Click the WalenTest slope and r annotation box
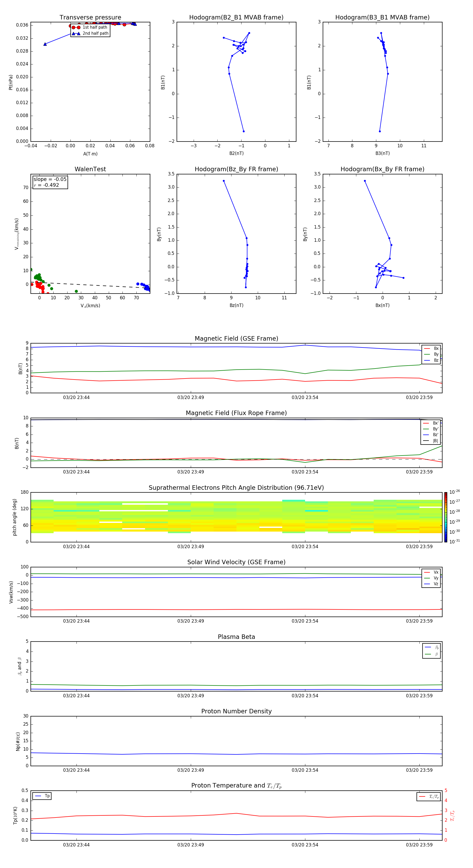The width and height of the screenshot is (473, 868). pyautogui.click(x=50, y=182)
